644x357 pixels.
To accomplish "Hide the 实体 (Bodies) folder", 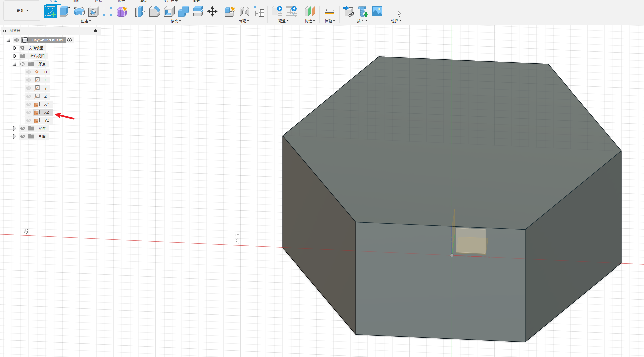I will click(x=23, y=128).
